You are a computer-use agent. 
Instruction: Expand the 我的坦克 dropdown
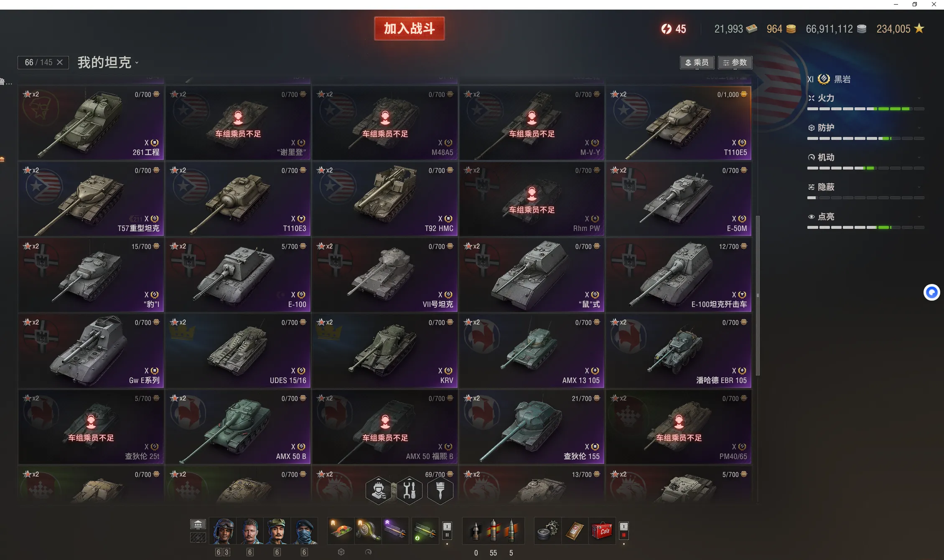click(x=108, y=63)
